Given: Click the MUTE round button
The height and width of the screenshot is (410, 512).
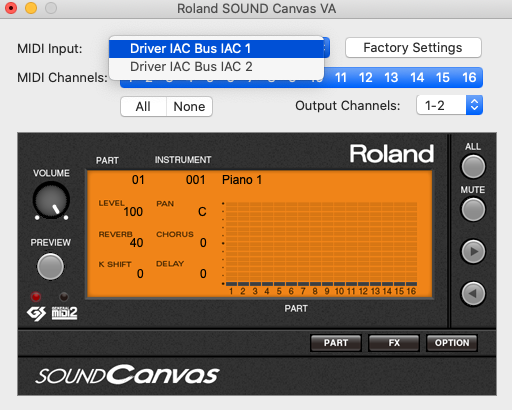Looking at the screenshot, I should point(473,210).
